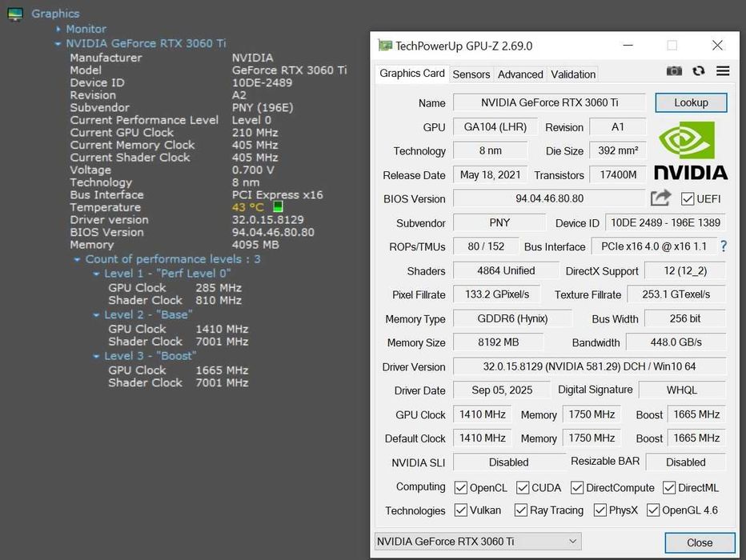Click the NVIDIA logo in GPU-Z

[690, 150]
